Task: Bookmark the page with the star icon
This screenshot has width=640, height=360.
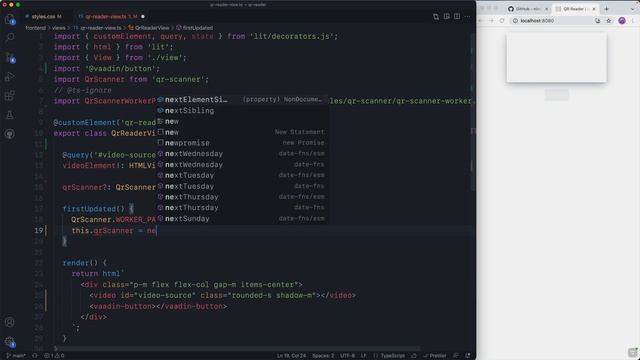Action: coord(609,20)
